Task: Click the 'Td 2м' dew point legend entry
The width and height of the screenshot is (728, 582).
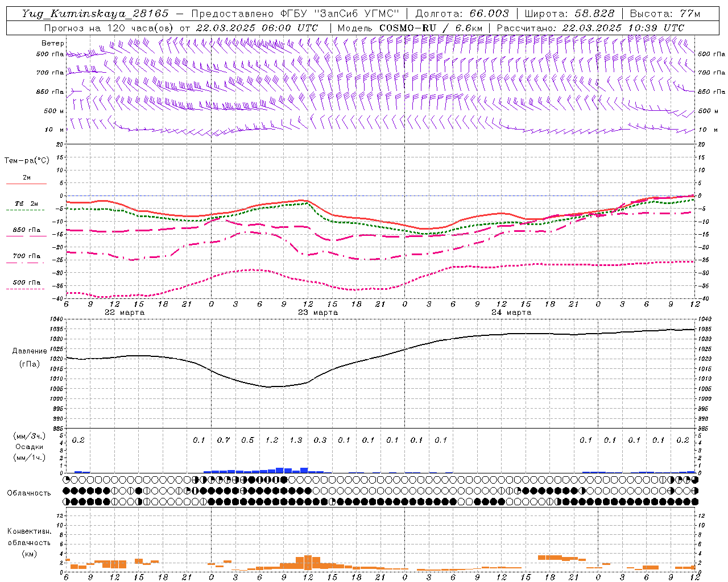Action: 26,203
